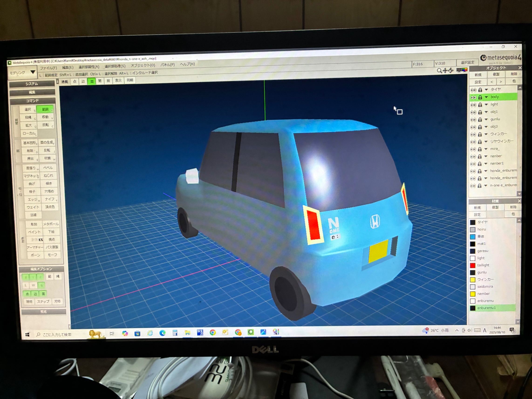Viewport: 532px width, 399px height.
Task: Select the ナイフ knife tool
Action: (x=50, y=199)
